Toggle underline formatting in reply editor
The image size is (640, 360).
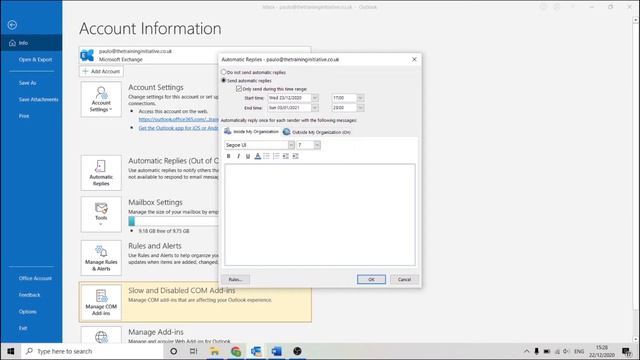coord(248,156)
